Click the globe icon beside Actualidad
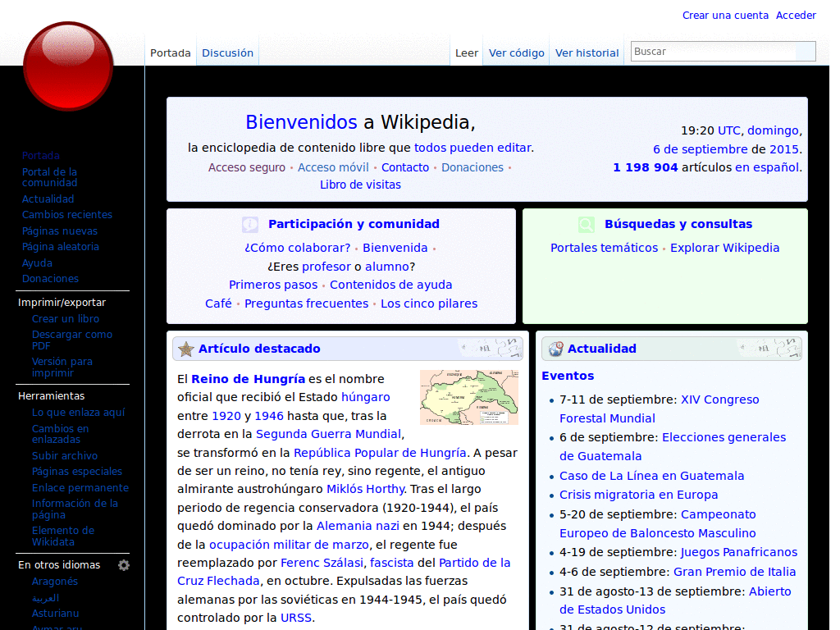Image resolution: width=840 pixels, height=630 pixels. click(x=555, y=349)
